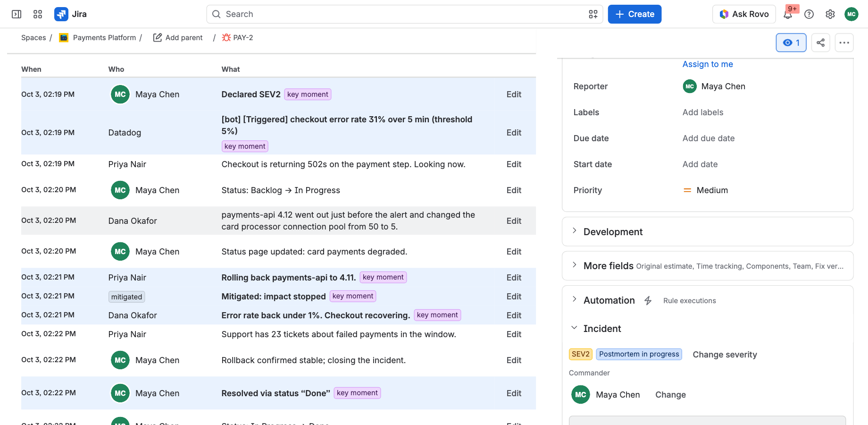The height and width of the screenshot is (425, 868).
Task: Open the app switcher grid icon
Action: pos(38,14)
